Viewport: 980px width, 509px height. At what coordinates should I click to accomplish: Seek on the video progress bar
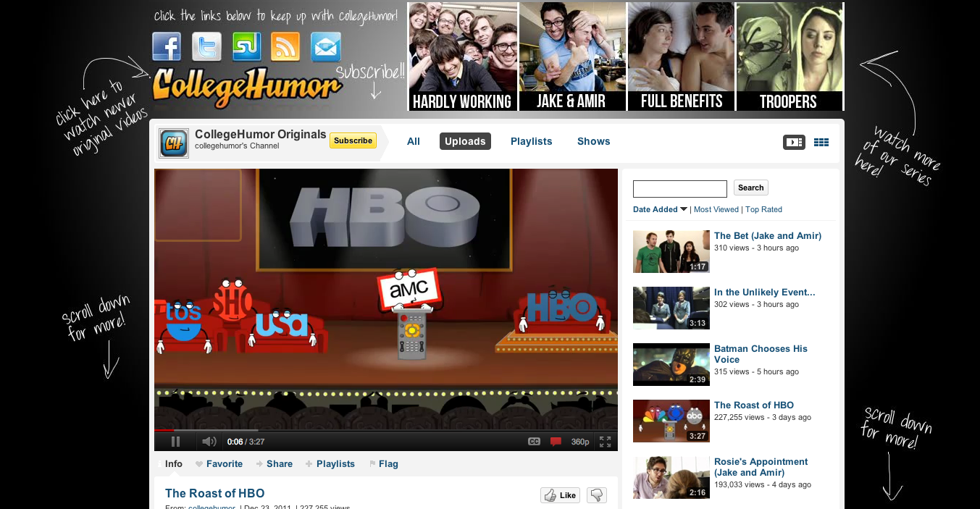(x=386, y=430)
